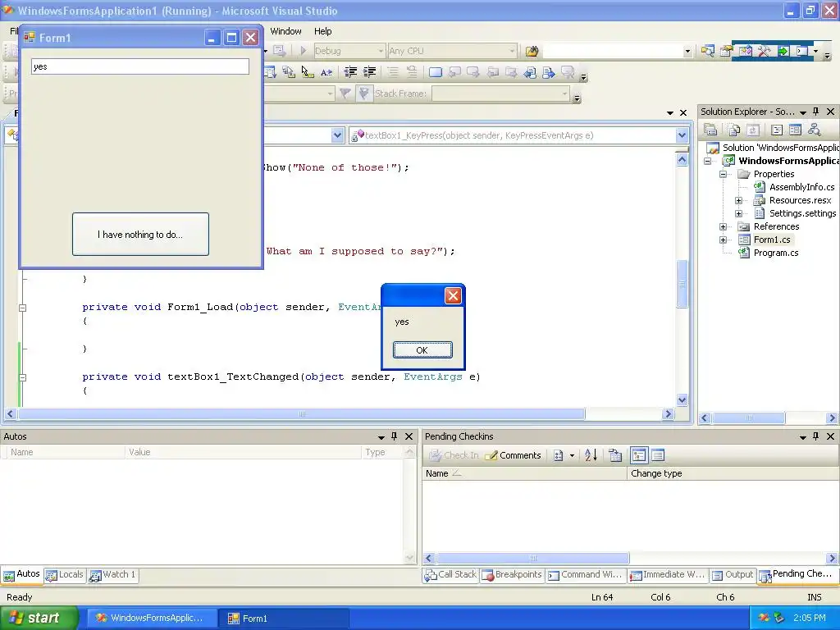Viewport: 840px width, 630px height.
Task: Select Form1.cs in Solution Explorer
Action: coord(771,240)
